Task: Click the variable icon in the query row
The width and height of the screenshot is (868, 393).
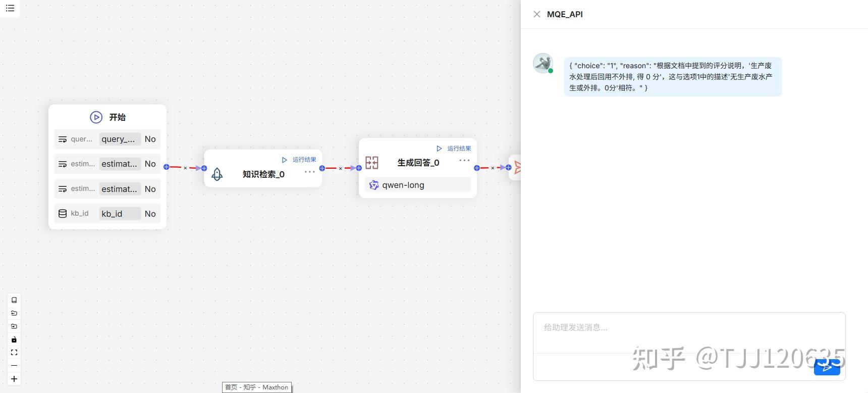Action: pos(63,139)
